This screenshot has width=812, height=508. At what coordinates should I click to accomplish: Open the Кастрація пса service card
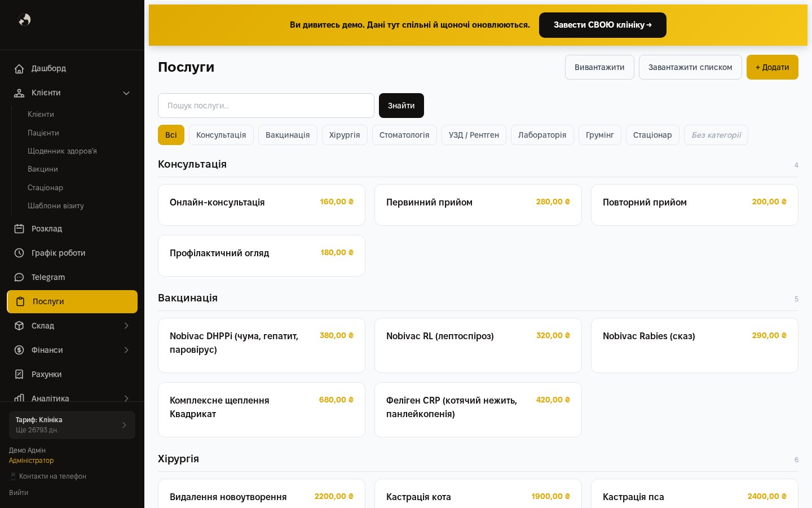pos(695,494)
